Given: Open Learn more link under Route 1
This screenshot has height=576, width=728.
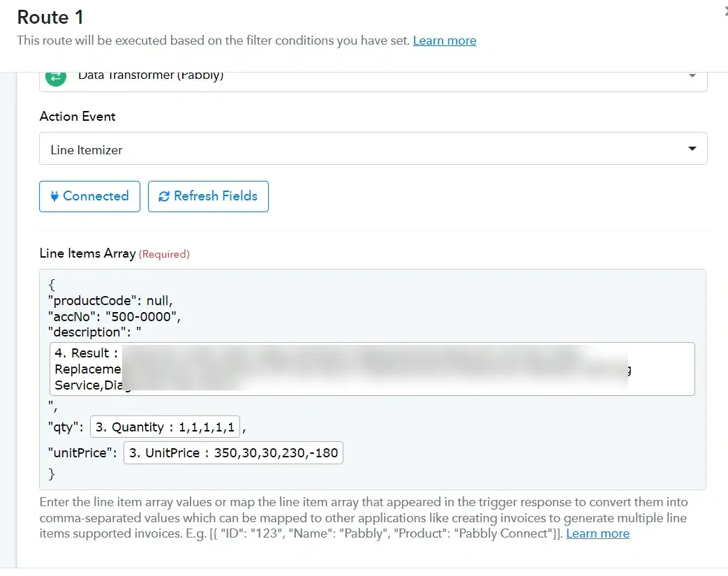Looking at the screenshot, I should tap(445, 40).
